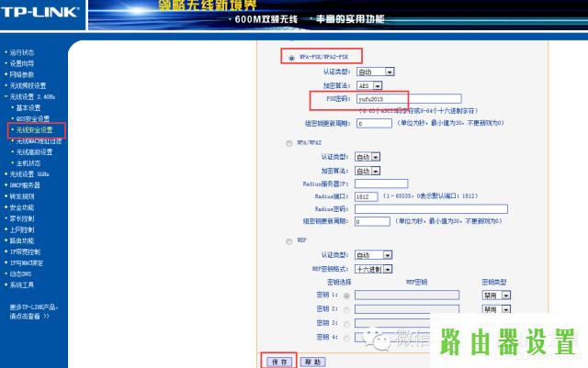Open 家长控制 in the sidebar
The height and width of the screenshot is (368, 588).
click(22, 218)
